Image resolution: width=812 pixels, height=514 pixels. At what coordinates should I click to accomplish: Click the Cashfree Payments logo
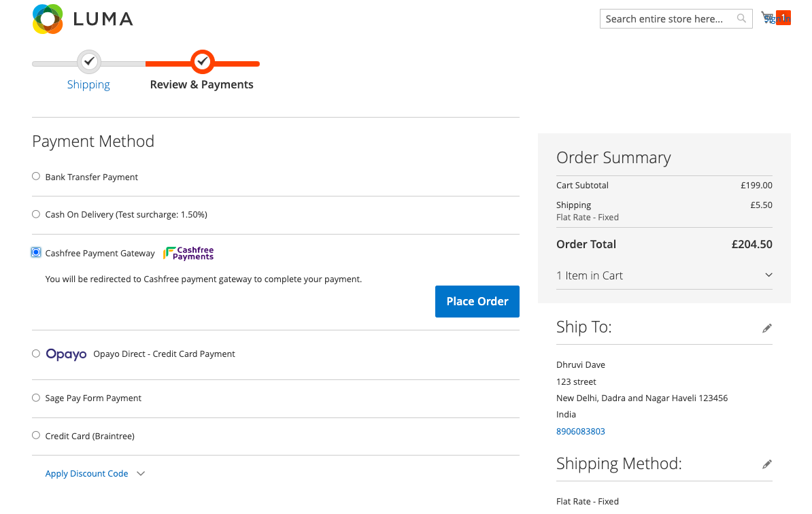click(x=188, y=253)
